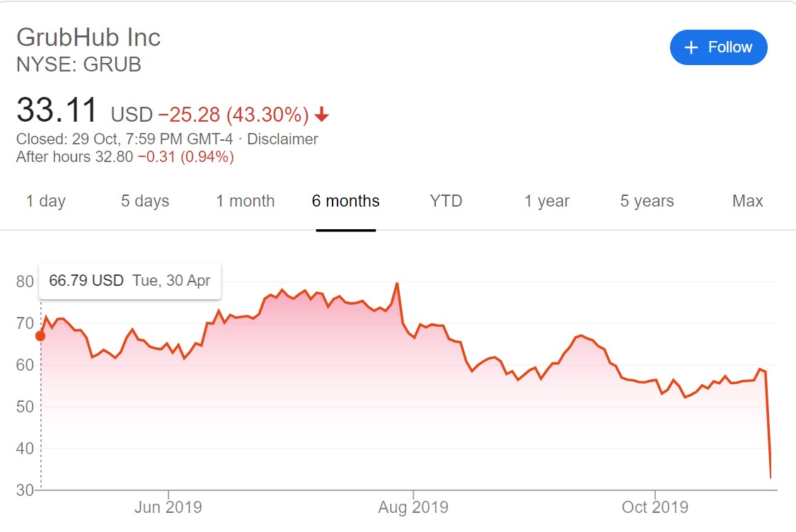
Task: Click the red down arrow icon
Action: pos(322,115)
